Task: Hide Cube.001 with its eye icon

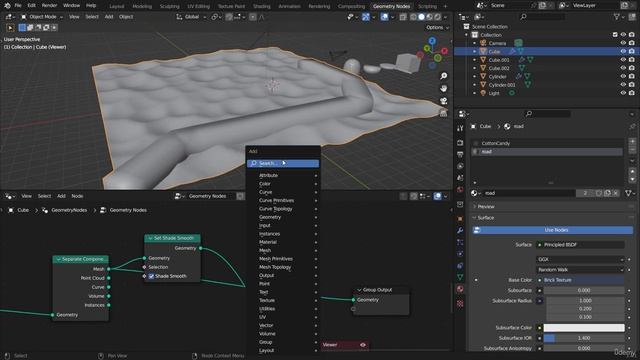Action: coord(623,60)
